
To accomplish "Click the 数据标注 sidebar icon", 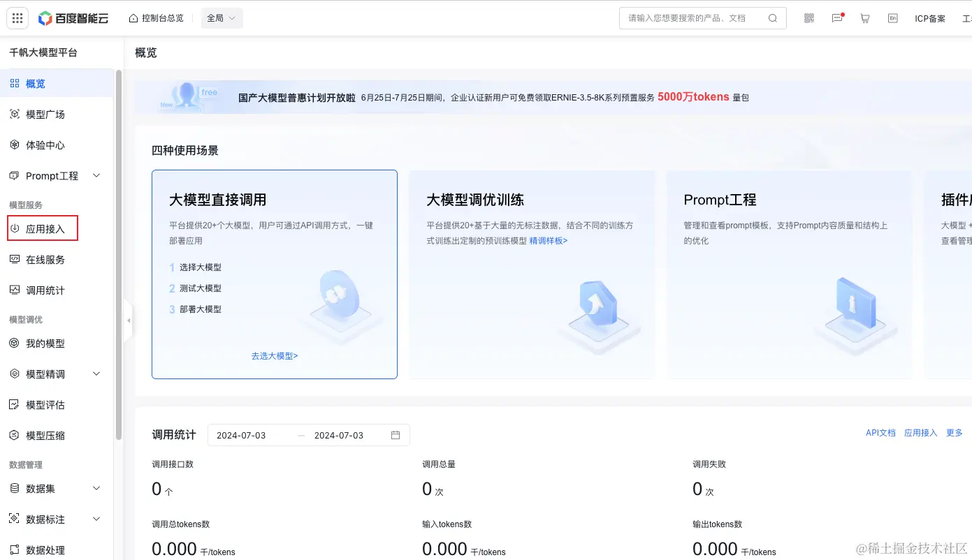I will pyautogui.click(x=14, y=519).
